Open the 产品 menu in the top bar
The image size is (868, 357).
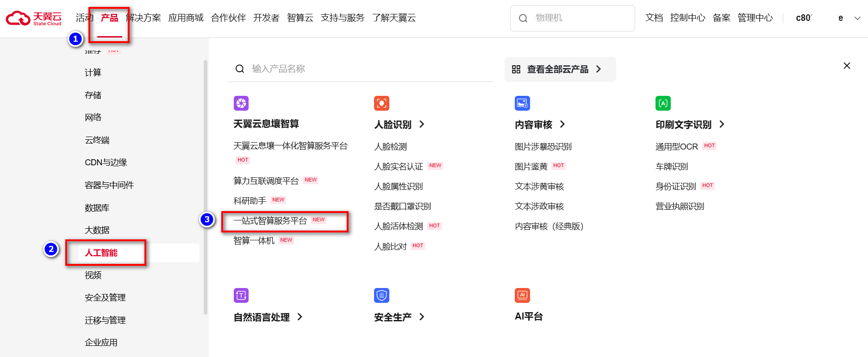110,18
